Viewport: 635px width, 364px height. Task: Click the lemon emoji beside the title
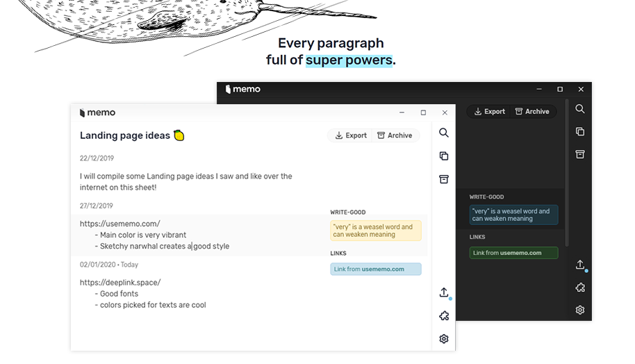(x=179, y=135)
